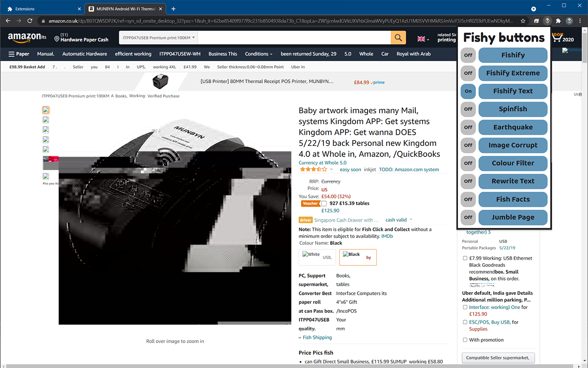
Task: Open a new browser tab
Action: pos(173,9)
